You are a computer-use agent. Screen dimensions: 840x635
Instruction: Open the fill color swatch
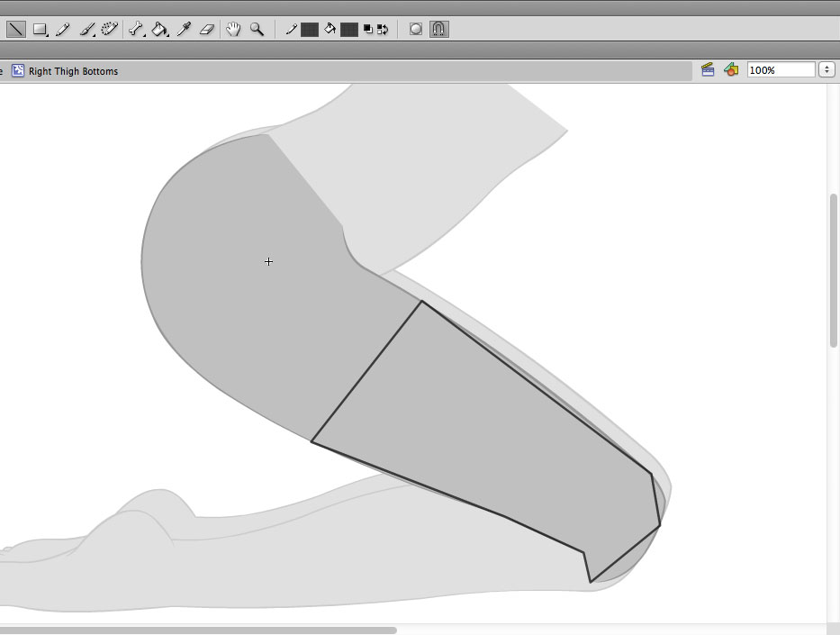pos(349,29)
